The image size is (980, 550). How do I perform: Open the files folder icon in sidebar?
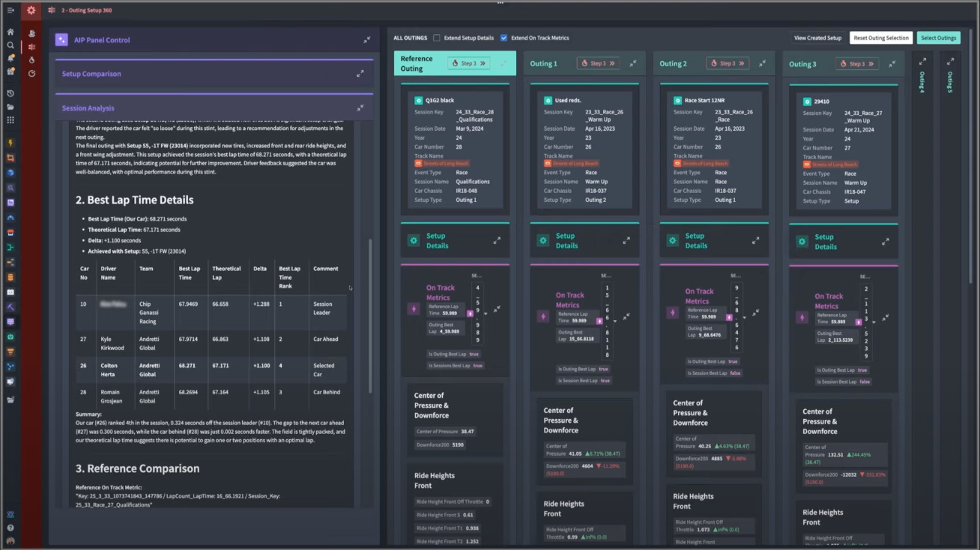click(x=10, y=107)
